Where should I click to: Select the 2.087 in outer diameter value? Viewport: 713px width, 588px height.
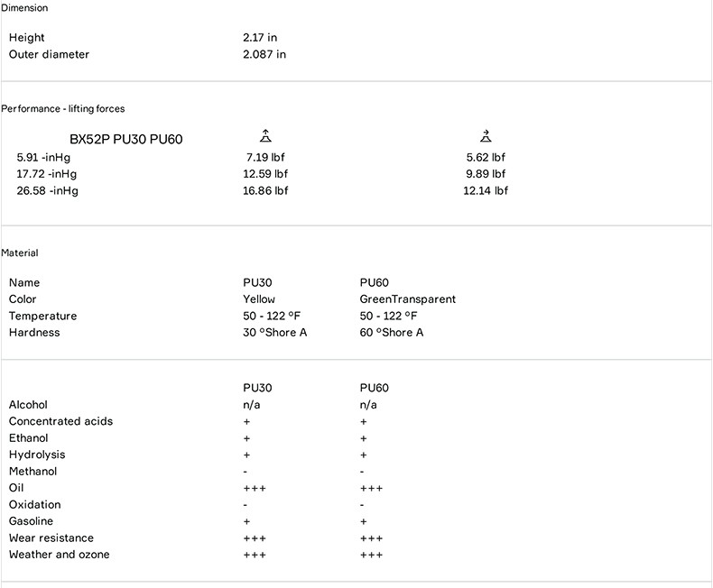click(264, 54)
